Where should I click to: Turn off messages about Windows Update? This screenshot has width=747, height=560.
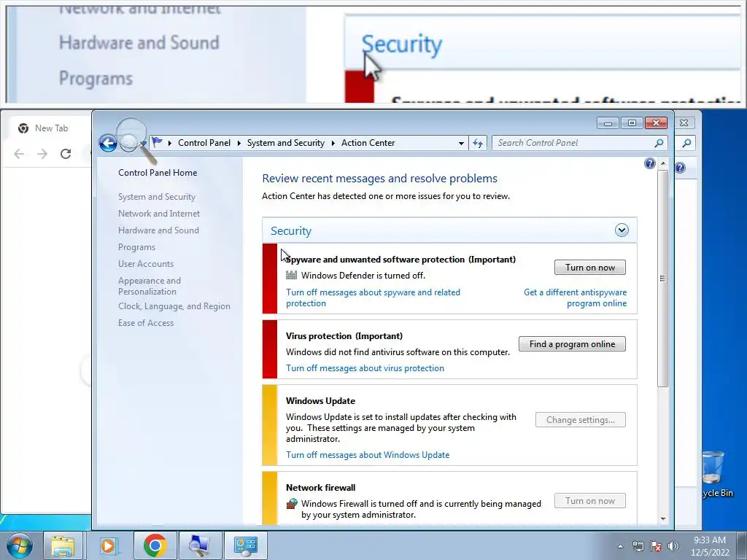coord(368,455)
